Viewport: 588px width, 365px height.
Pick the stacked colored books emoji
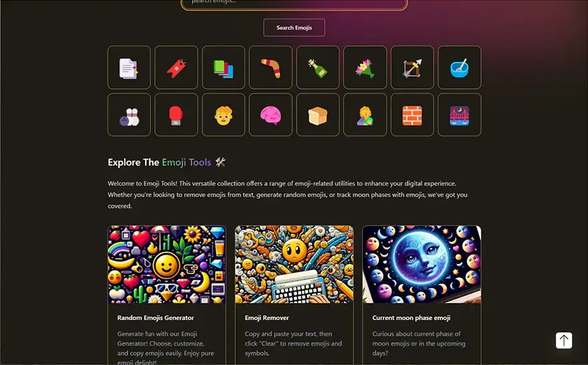tap(223, 68)
